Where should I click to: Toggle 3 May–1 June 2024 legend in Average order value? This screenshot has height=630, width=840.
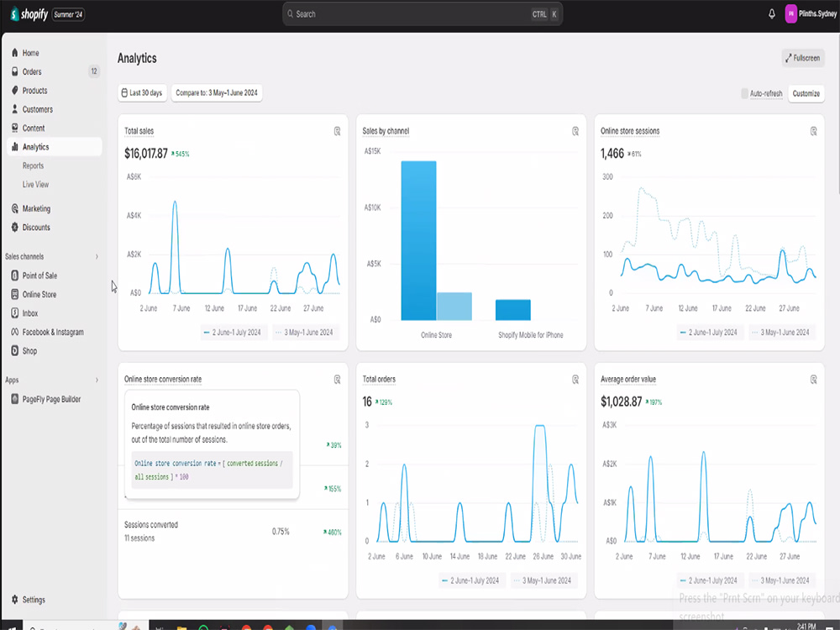[x=781, y=580]
